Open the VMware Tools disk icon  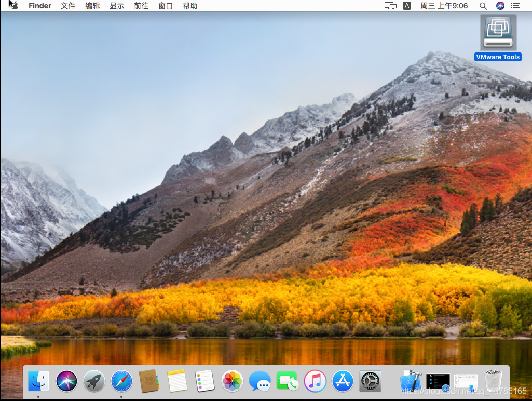click(498, 33)
